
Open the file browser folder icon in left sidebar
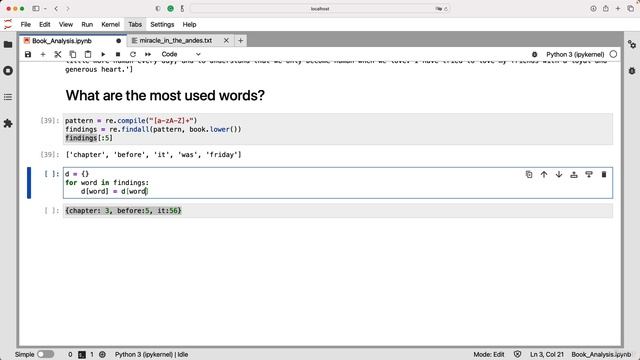click(x=8, y=44)
